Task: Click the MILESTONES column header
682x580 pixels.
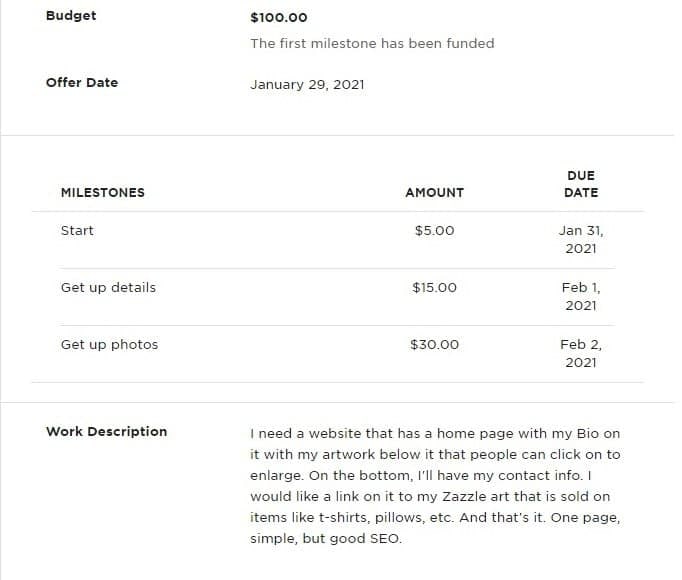Action: point(103,193)
